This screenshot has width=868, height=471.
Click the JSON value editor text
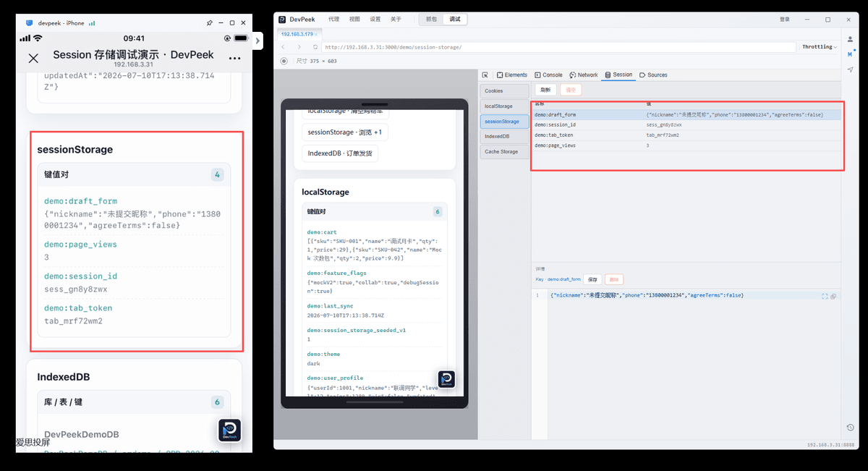click(x=647, y=295)
